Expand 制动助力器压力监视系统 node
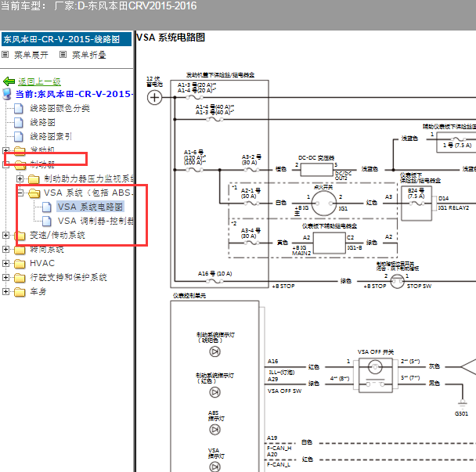 [x=20, y=178]
